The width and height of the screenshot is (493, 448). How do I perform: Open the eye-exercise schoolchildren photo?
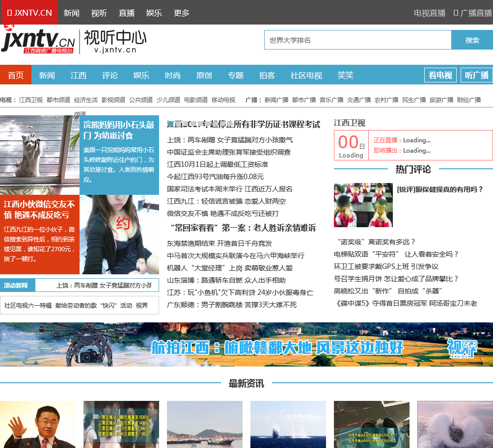coord(363,205)
